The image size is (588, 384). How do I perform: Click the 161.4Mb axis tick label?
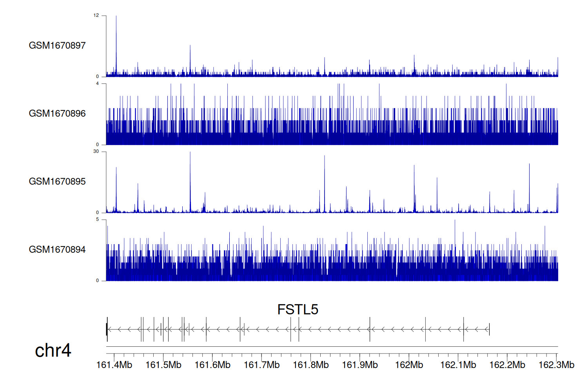(x=114, y=365)
